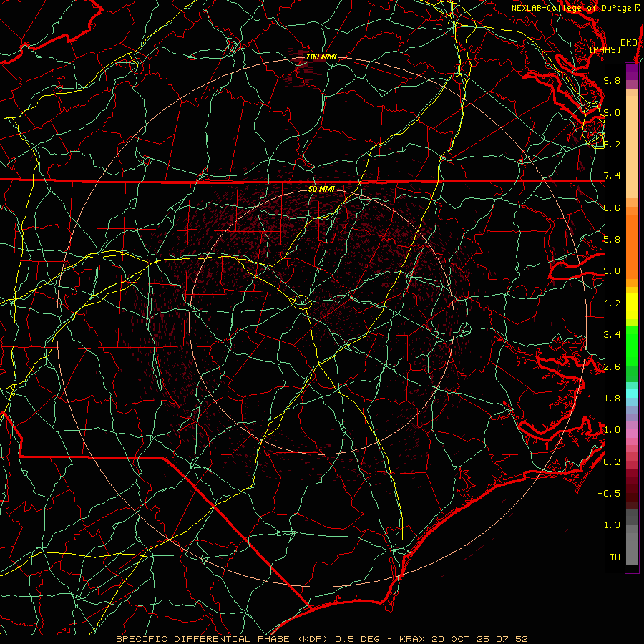This screenshot has width=644, height=644.
Task: Click the 7.4 value on the color scale
Action: pyautogui.click(x=612, y=176)
